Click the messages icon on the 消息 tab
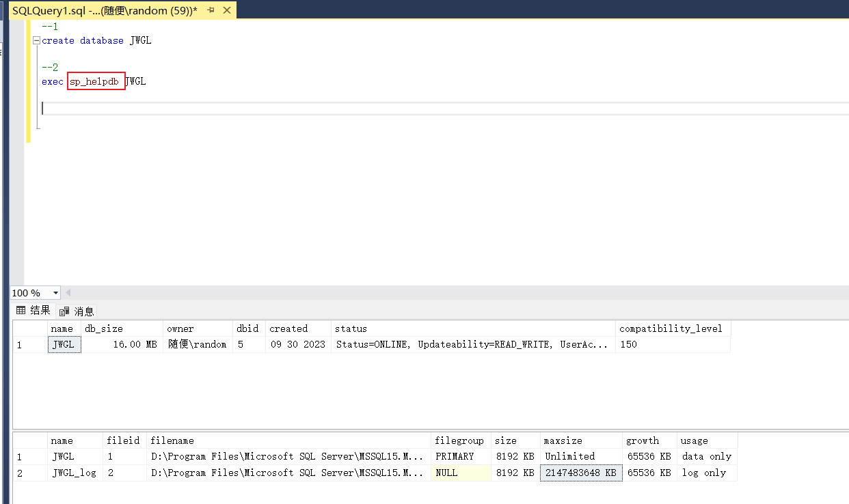 pyautogui.click(x=64, y=311)
